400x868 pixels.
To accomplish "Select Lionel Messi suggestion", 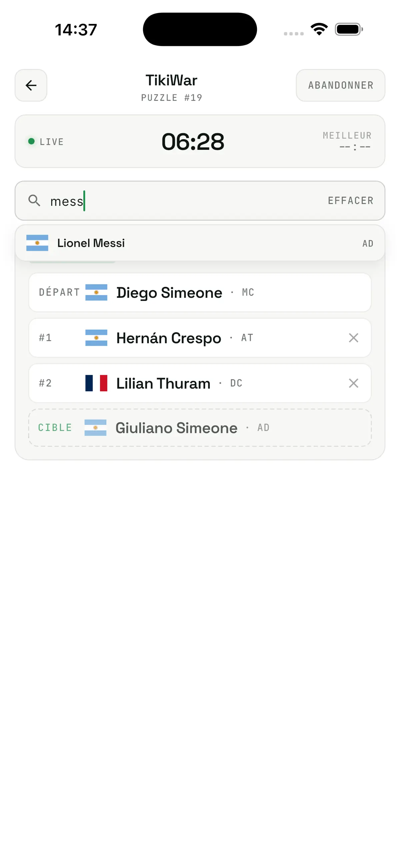I will pyautogui.click(x=200, y=243).
